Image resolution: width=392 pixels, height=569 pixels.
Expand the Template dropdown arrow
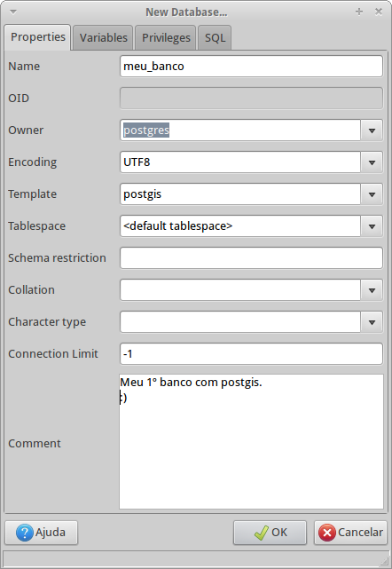click(x=372, y=194)
